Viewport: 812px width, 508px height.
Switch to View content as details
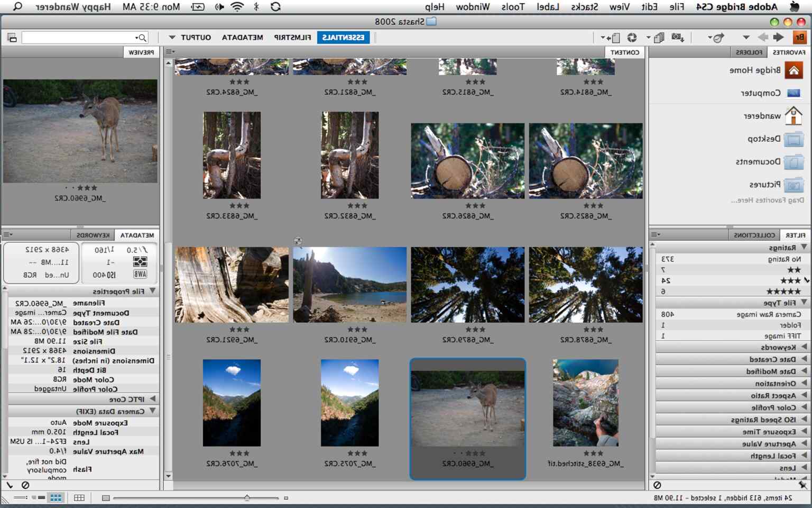[x=38, y=497]
